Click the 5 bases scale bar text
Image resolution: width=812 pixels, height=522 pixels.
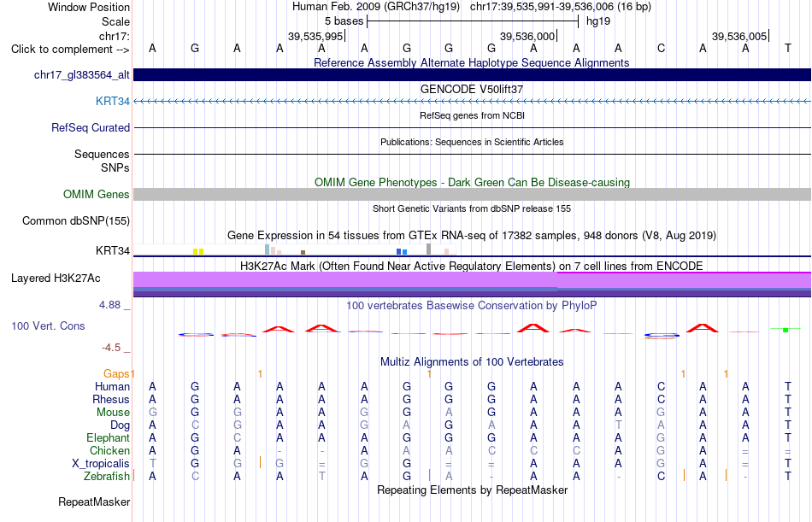(x=344, y=21)
